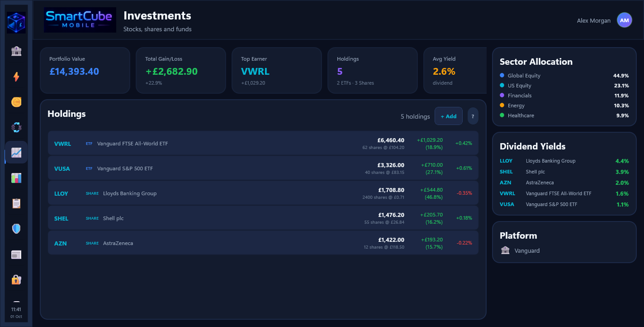
Task: Click the 5 holdings count label
Action: (x=415, y=116)
